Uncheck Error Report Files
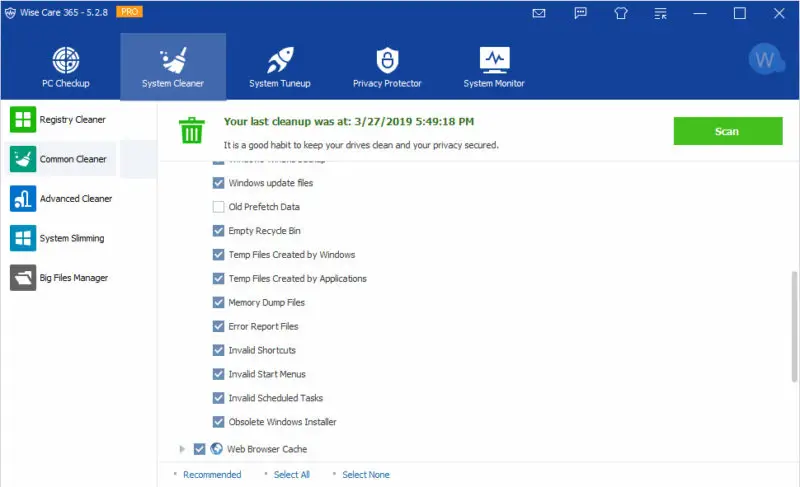Image resolution: width=800 pixels, height=487 pixels. coord(218,326)
